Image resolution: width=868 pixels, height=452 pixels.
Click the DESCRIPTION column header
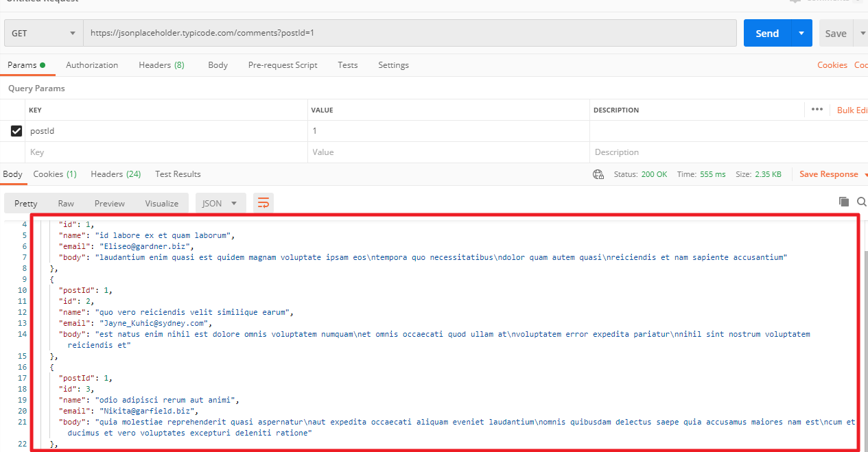(616, 110)
